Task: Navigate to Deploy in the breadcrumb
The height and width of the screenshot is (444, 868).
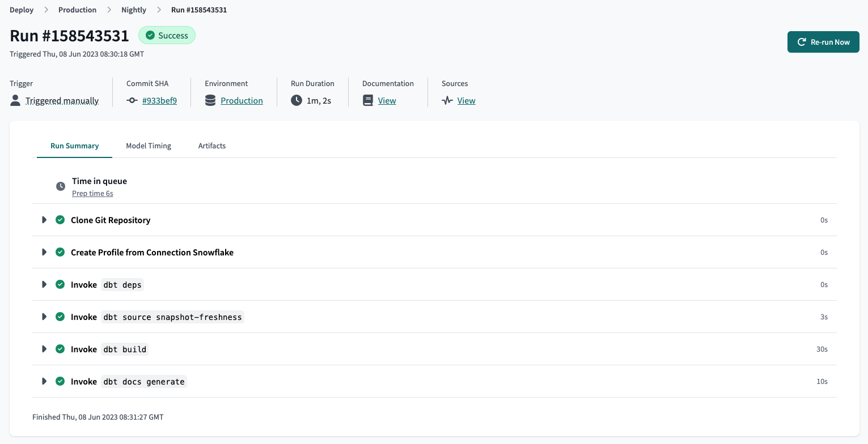Action: click(22, 10)
